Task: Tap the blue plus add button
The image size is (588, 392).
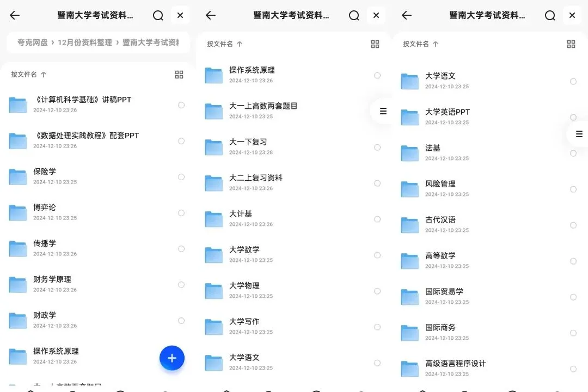Action: (x=171, y=358)
